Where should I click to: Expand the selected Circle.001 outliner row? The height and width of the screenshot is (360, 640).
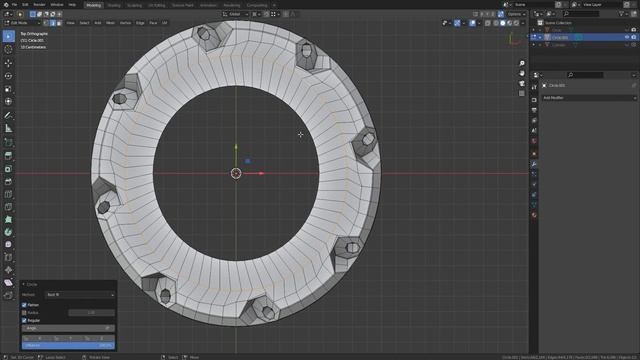coord(540,37)
